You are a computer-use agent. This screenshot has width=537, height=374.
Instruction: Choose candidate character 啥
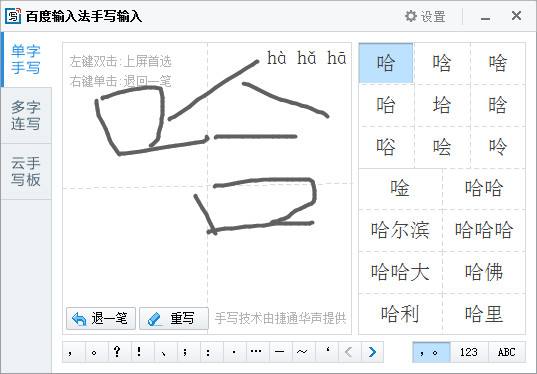pyautogui.click(x=498, y=63)
